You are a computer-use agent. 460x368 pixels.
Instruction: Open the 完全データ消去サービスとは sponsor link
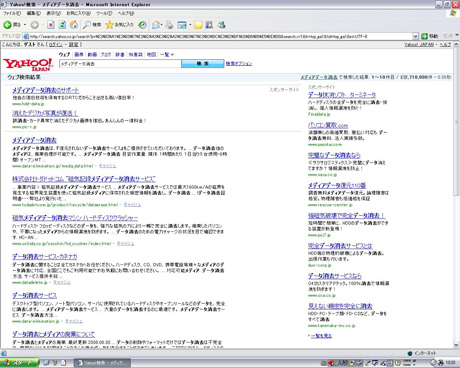[x=340, y=246]
